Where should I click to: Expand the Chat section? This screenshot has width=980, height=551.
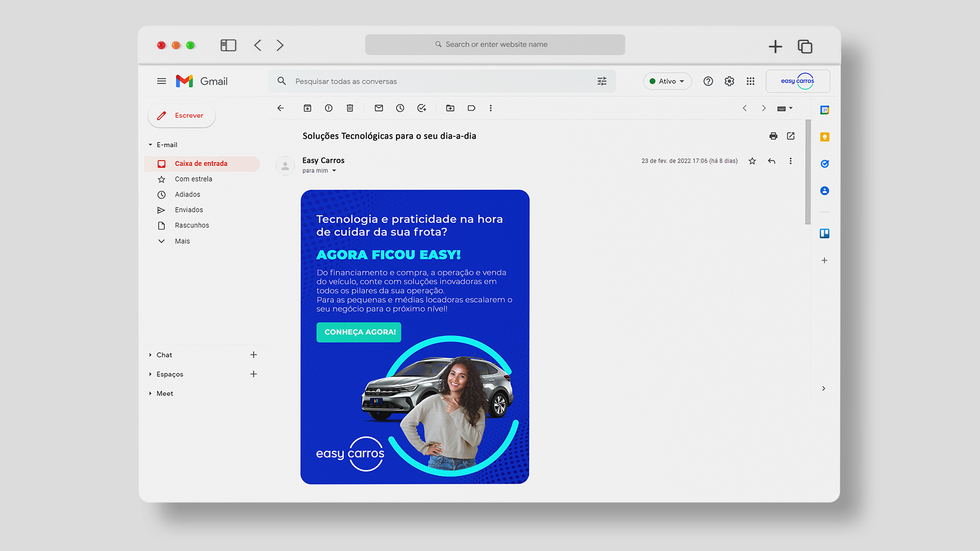coord(150,355)
